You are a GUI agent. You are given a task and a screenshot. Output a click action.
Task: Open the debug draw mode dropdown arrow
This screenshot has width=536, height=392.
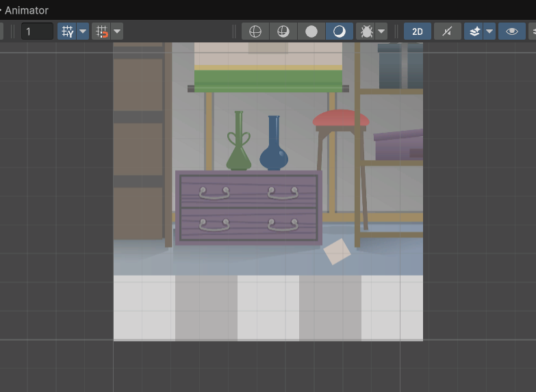point(381,31)
